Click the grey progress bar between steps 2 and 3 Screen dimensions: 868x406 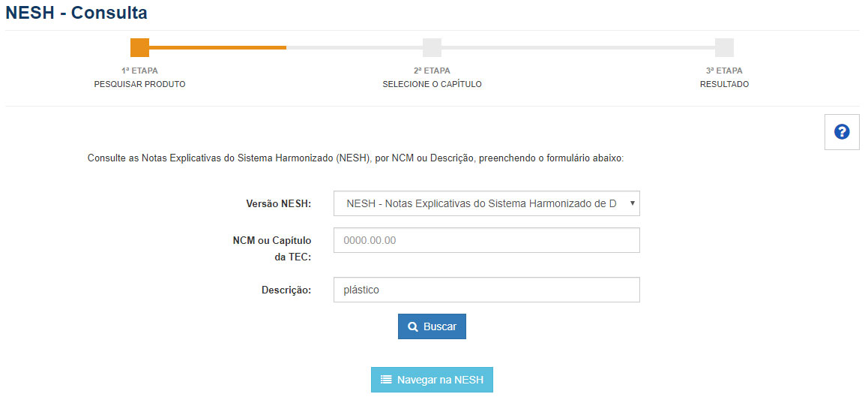577,47
